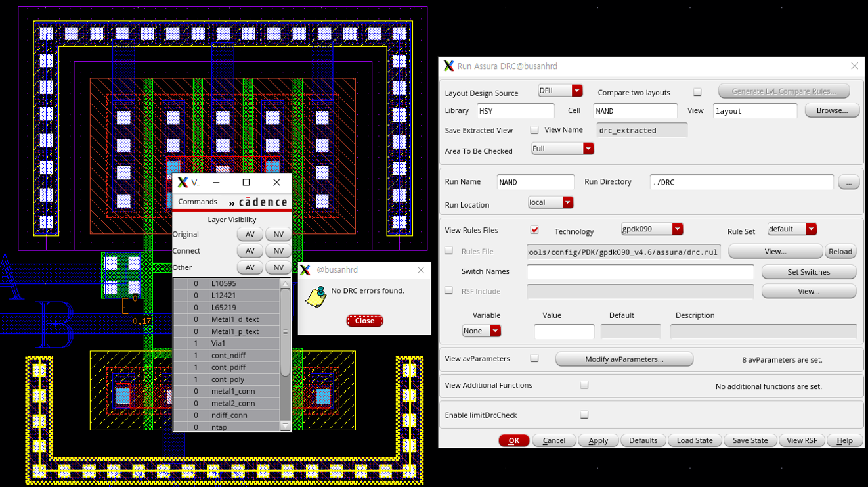Click the View RSF button

[802, 440]
